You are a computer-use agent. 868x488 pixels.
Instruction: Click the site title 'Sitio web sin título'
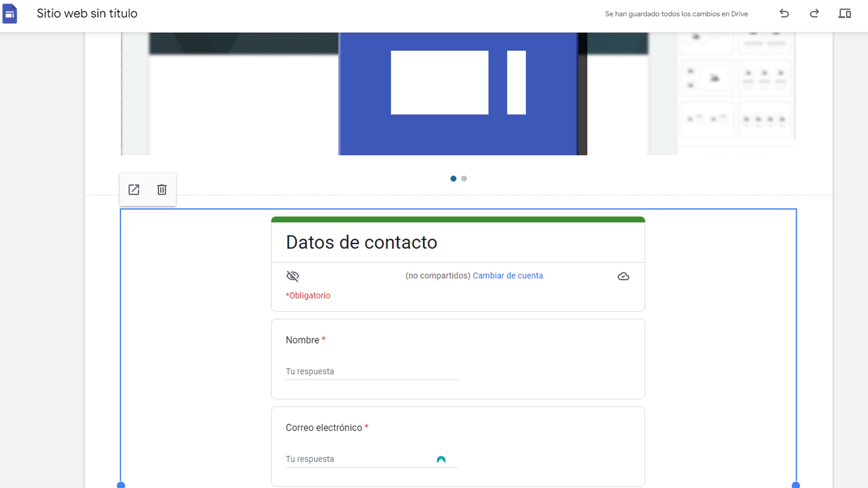tap(87, 14)
